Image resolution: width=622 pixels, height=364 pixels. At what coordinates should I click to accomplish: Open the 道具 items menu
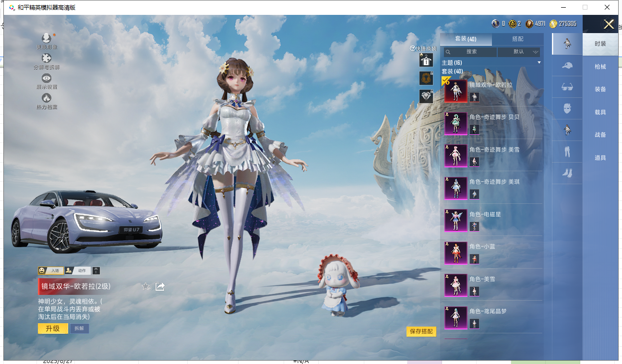[600, 158]
